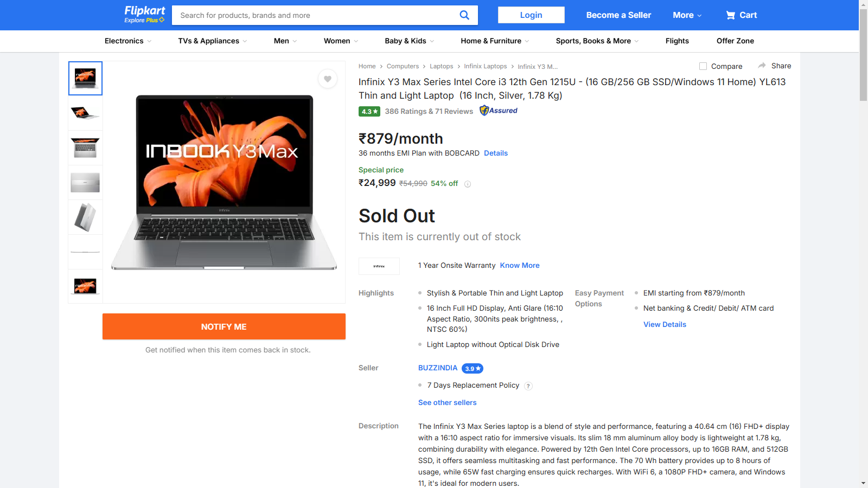Image resolution: width=868 pixels, height=488 pixels.
Task: Toggle the wishlist heart on the product image
Action: 328,79
